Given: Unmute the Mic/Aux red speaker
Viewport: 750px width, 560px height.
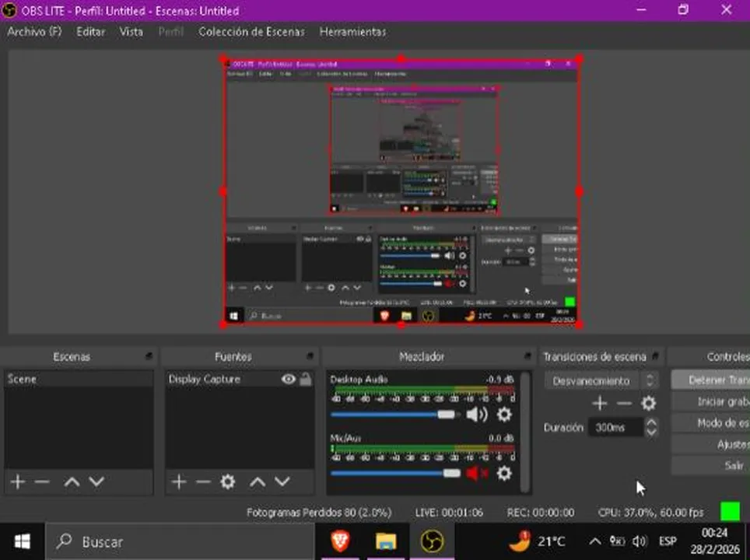Looking at the screenshot, I should [476, 473].
